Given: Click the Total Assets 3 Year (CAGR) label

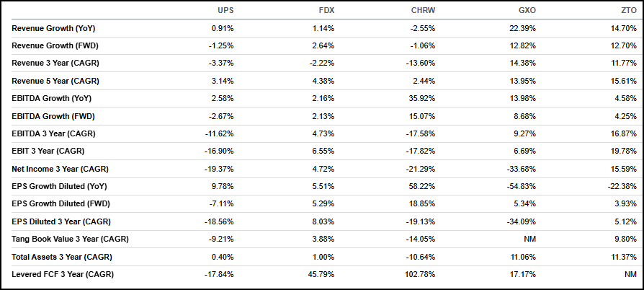Looking at the screenshot, I should [63, 257].
